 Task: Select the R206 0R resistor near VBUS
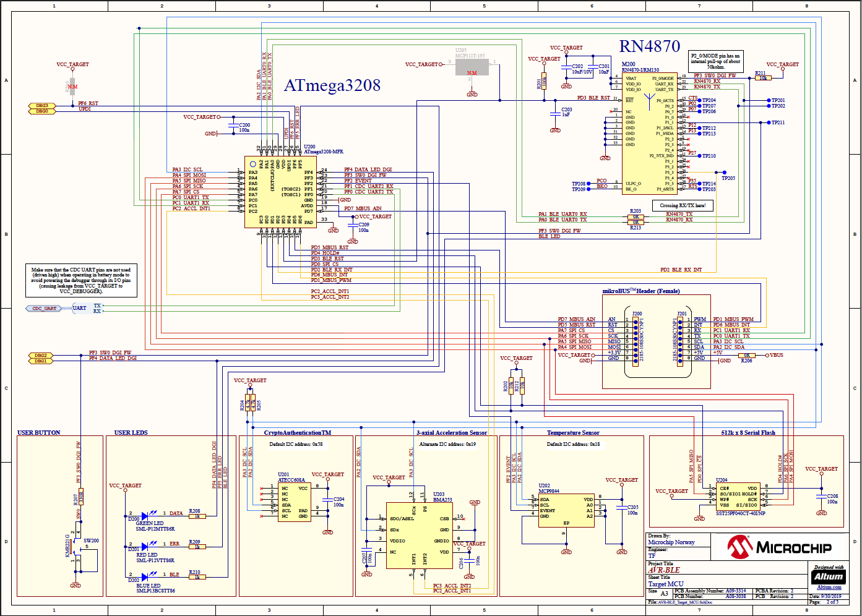tap(747, 355)
